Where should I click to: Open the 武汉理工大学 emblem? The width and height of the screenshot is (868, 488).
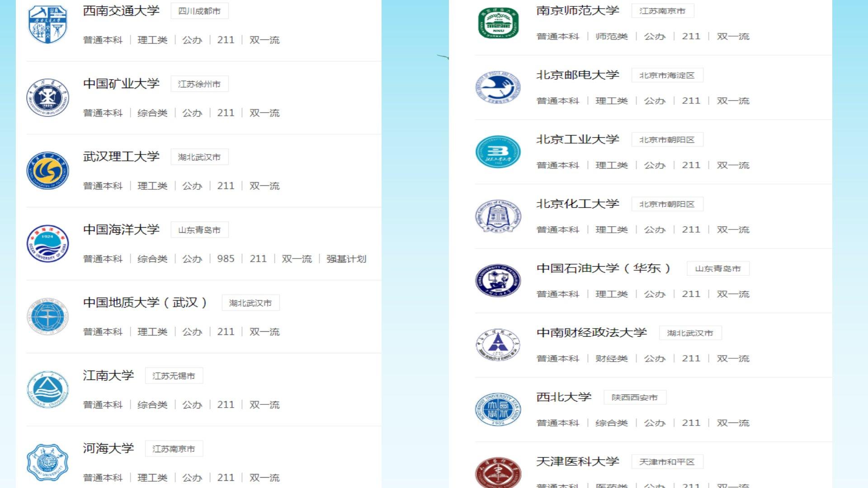pos(47,171)
